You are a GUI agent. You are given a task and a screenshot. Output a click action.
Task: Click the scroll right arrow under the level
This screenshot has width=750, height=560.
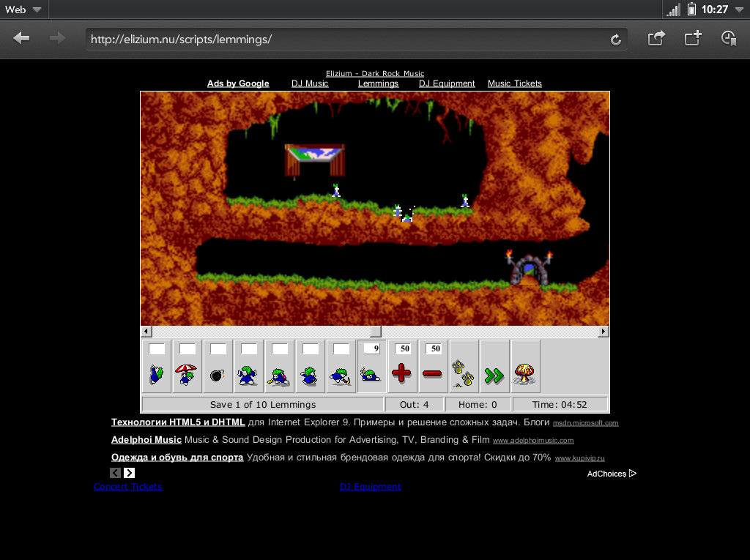tap(604, 332)
